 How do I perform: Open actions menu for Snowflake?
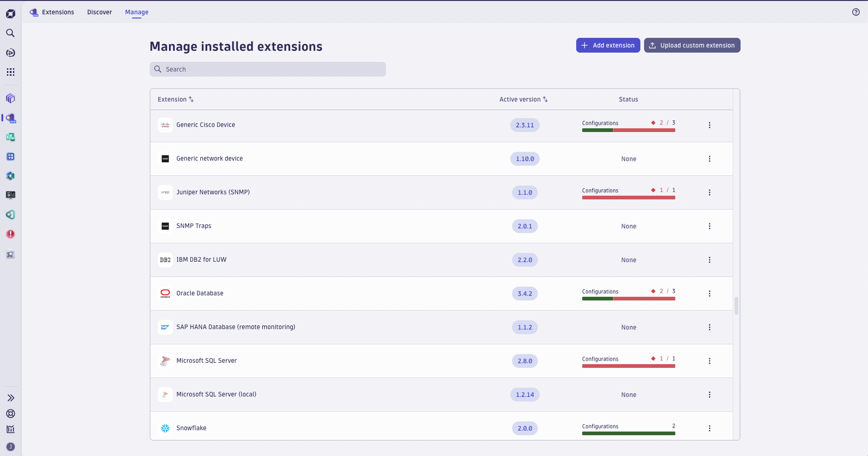click(710, 428)
